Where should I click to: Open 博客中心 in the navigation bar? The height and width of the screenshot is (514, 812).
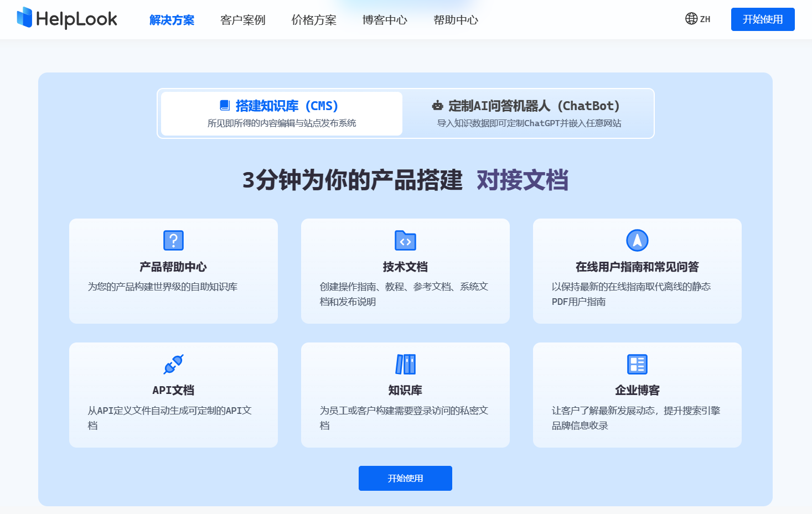pos(385,20)
